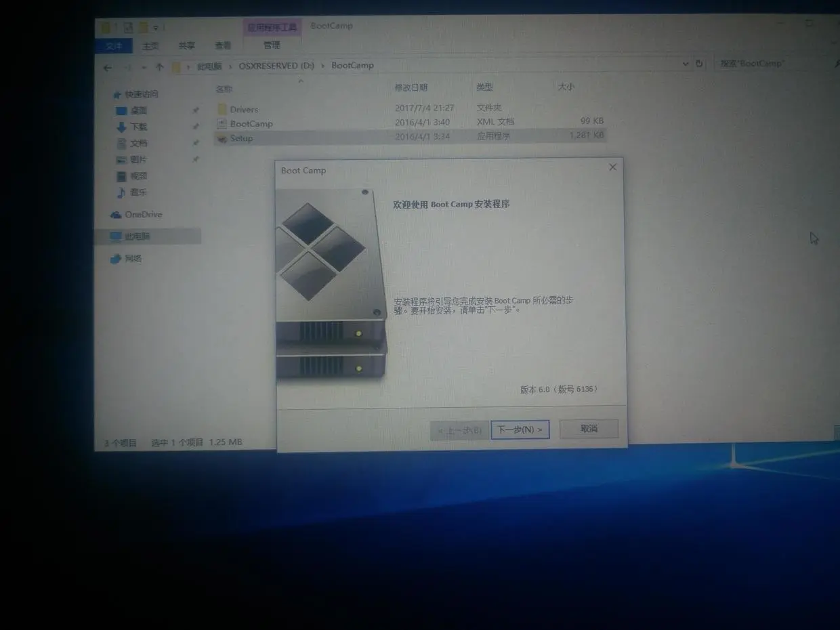Click the 应用程序 type cell

[x=493, y=136]
